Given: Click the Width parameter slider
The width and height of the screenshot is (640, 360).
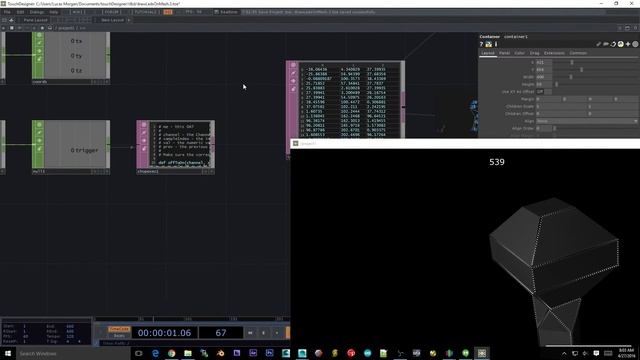Looking at the screenshot, I should pos(596,77).
